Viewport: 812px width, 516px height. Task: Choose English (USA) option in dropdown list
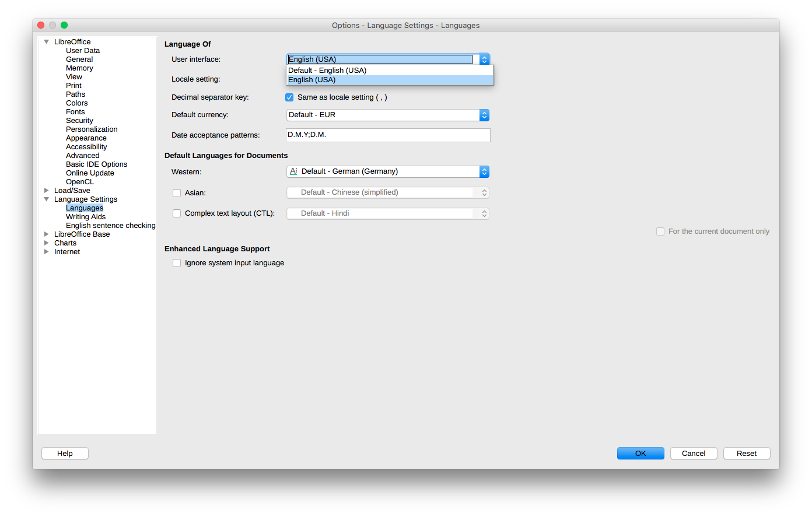tap(390, 80)
